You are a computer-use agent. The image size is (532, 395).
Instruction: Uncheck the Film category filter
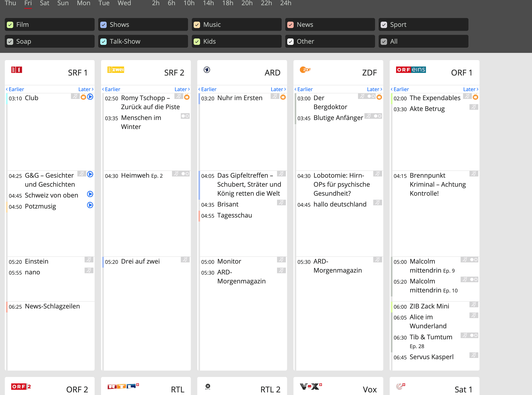point(10,25)
